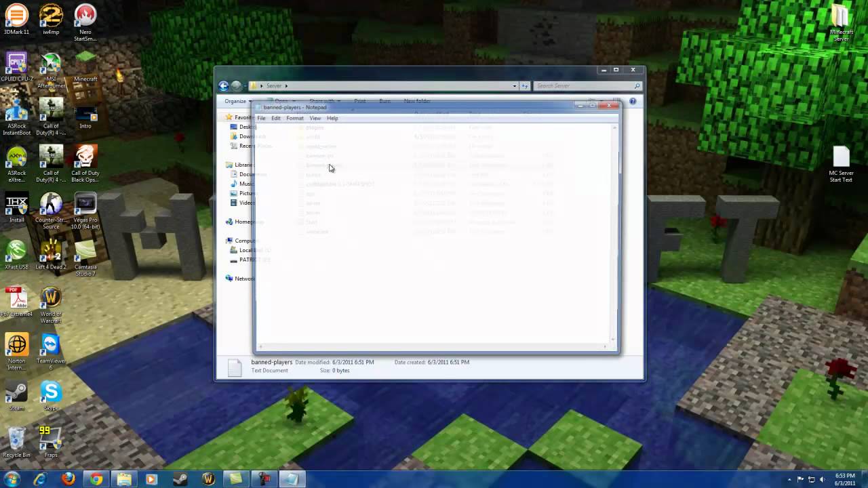Screen dimensions: 868x488
Task: Open Steam from the taskbar
Action: [x=180, y=479]
